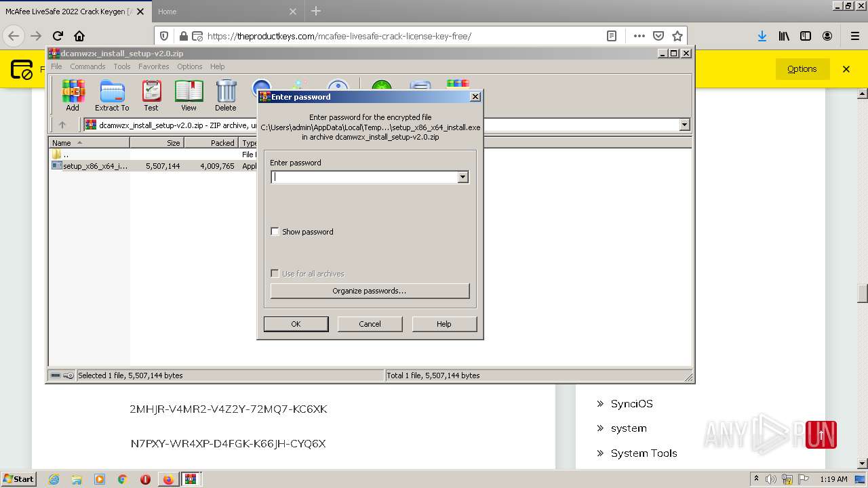
Task: Open the System Tools category link
Action: [x=644, y=453]
